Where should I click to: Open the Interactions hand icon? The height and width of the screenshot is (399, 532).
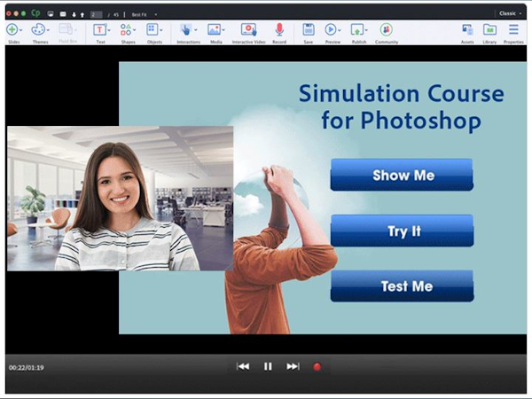185,29
